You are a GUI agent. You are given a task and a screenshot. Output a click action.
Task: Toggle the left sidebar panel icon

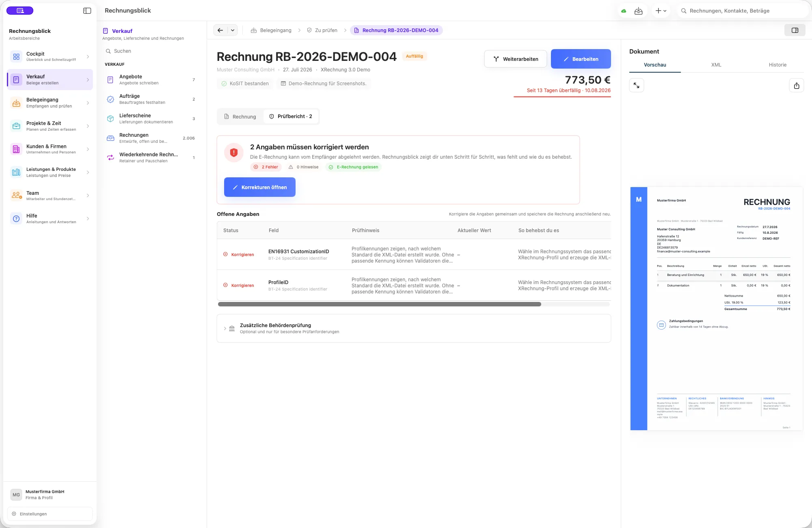(87, 11)
